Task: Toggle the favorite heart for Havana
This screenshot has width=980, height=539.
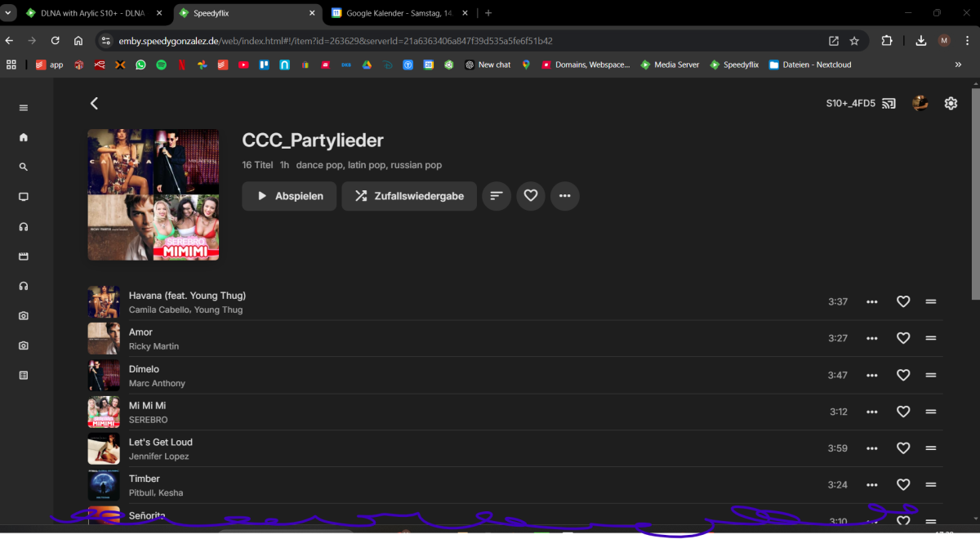Action: click(903, 301)
